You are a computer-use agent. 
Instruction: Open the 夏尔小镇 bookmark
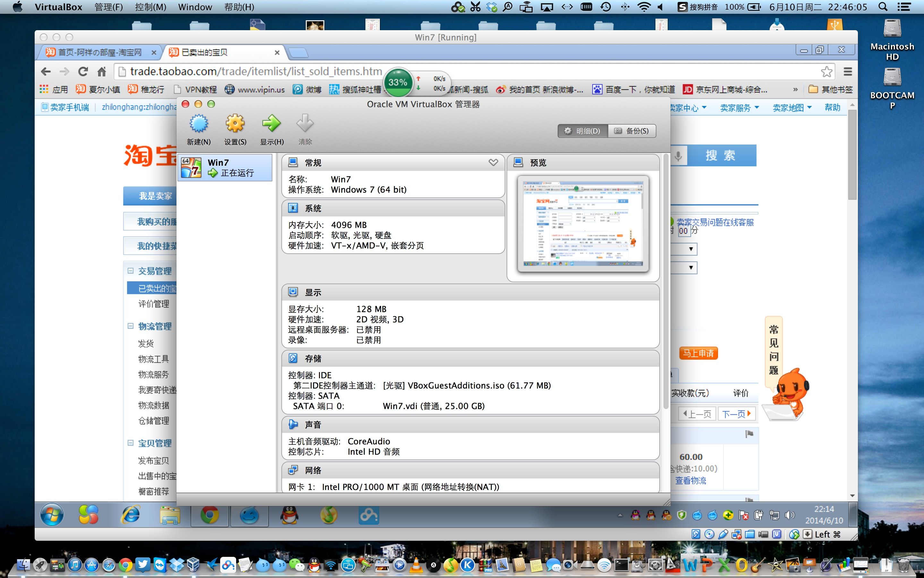pyautogui.click(x=98, y=90)
